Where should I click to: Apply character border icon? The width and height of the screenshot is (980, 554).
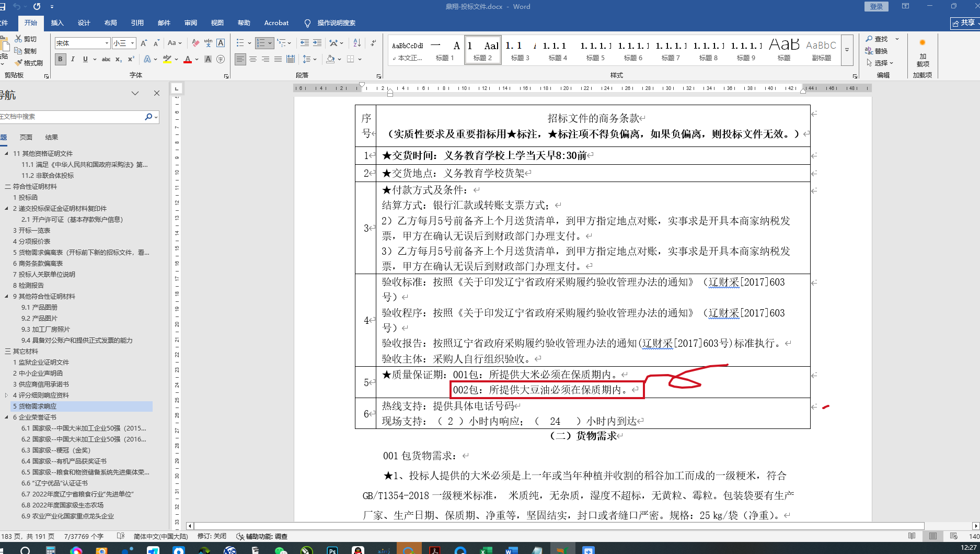click(221, 43)
